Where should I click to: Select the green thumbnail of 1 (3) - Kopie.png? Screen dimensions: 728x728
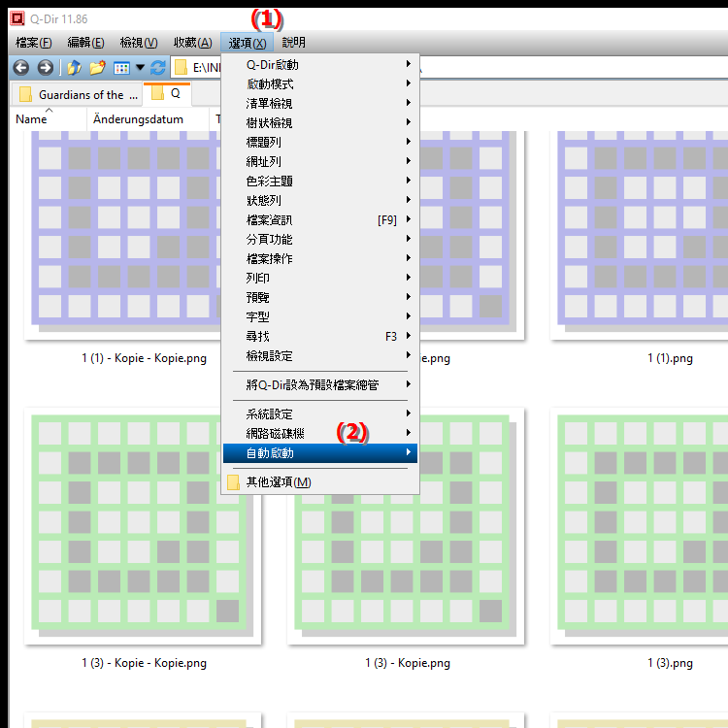click(x=406, y=569)
